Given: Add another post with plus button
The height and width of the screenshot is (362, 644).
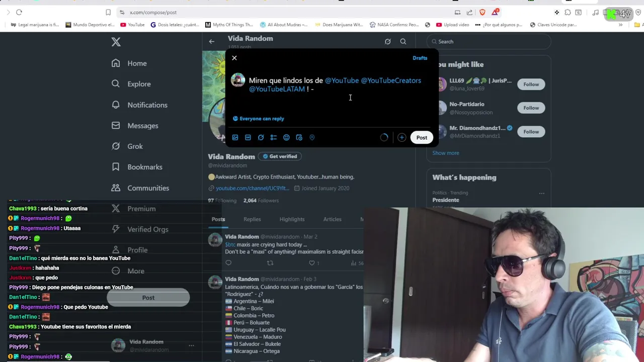Looking at the screenshot, I should (401, 137).
